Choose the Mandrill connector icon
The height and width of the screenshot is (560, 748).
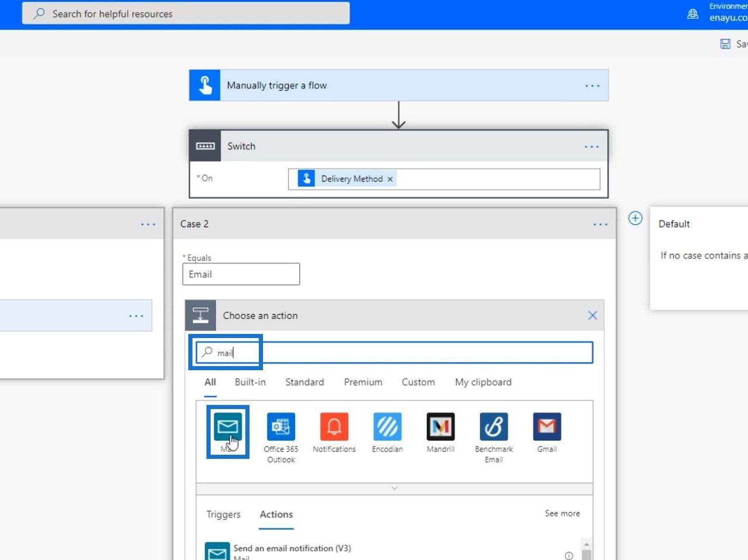(x=440, y=426)
